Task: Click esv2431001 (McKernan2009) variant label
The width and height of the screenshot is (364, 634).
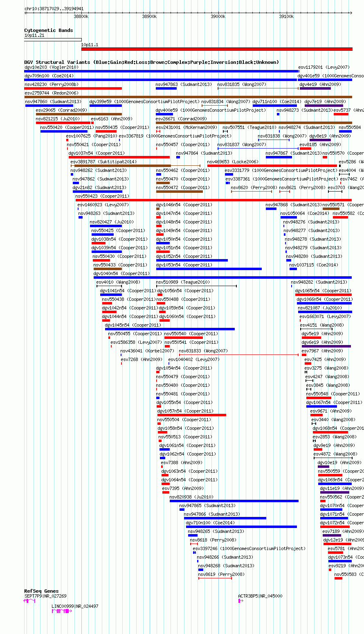Action: tap(186, 127)
